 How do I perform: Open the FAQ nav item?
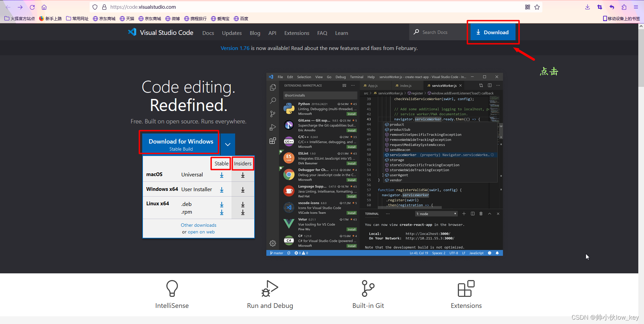[322, 33]
